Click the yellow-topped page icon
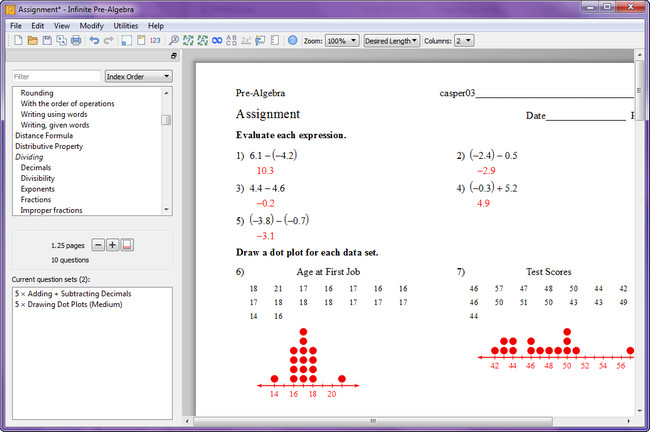 click(x=141, y=40)
